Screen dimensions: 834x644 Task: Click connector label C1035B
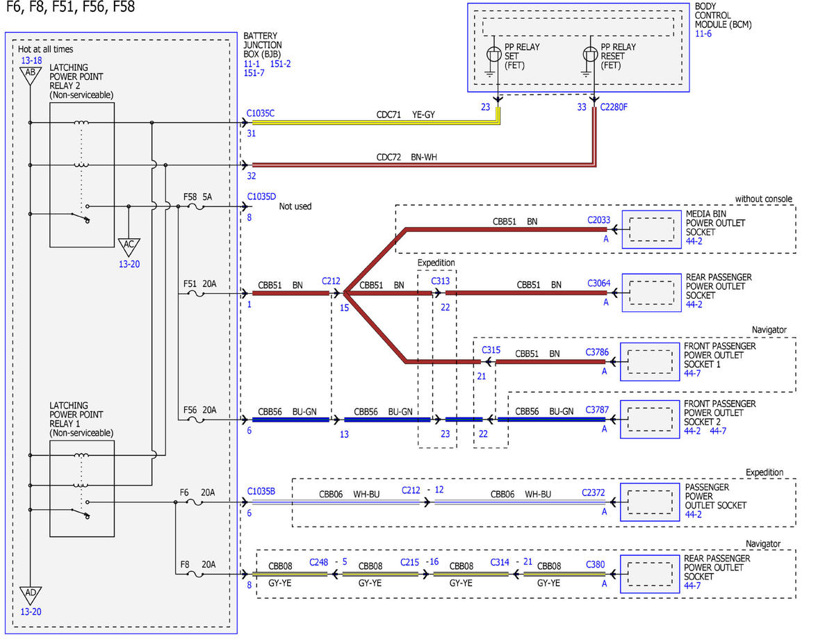click(261, 491)
